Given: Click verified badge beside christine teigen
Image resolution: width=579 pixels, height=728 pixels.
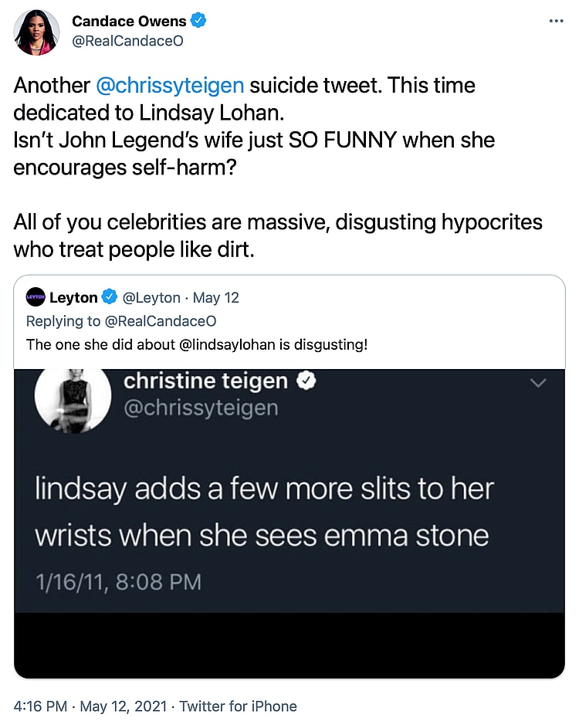Looking at the screenshot, I should (306, 381).
